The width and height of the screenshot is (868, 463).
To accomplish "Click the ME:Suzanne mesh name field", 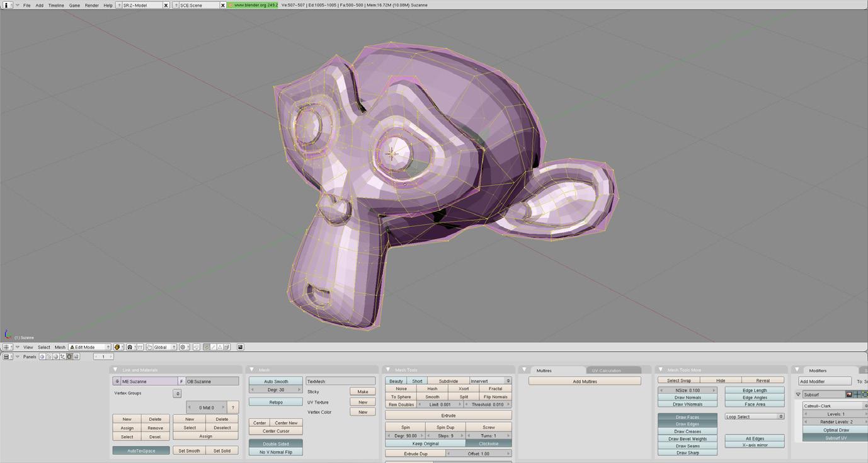I will click(149, 382).
